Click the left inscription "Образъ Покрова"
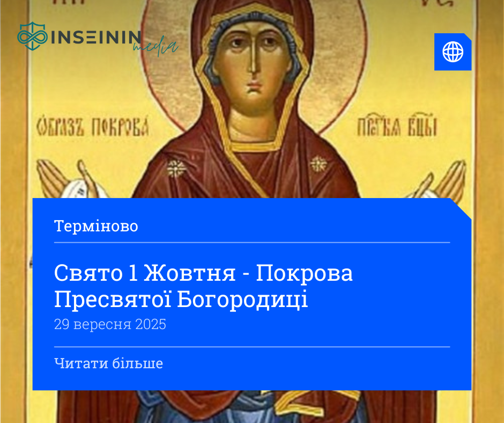The height and width of the screenshot is (423, 504). click(93, 127)
